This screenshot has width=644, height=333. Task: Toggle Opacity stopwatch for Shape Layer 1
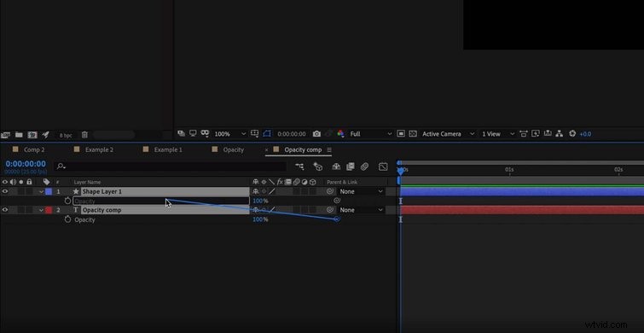click(67, 201)
